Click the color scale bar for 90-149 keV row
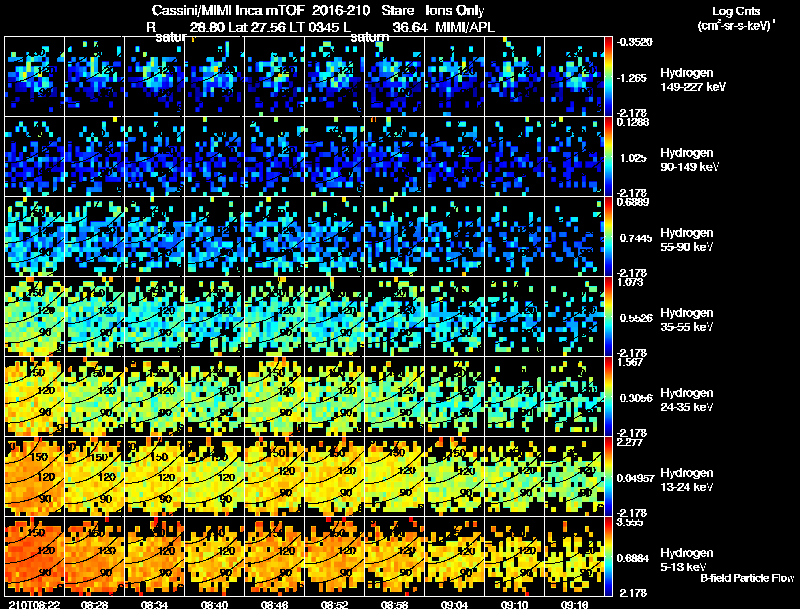Viewport: 800px width, 609px height. (x=608, y=157)
